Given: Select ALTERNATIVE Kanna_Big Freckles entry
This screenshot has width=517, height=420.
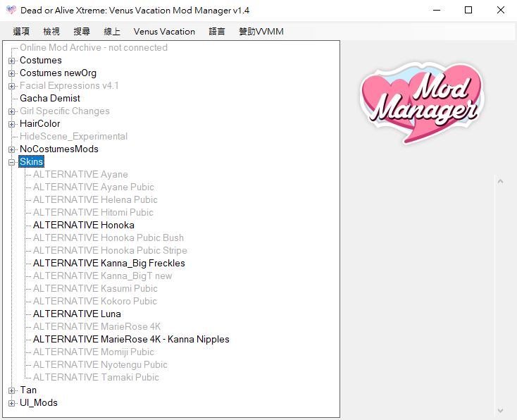Looking at the screenshot, I should coord(108,264).
